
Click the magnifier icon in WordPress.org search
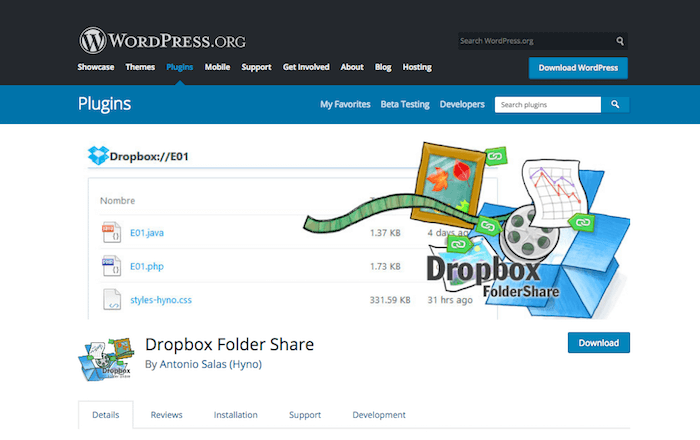[620, 41]
